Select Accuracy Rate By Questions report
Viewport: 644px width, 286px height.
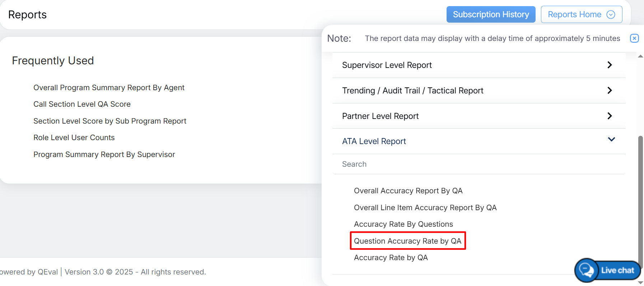(x=403, y=224)
